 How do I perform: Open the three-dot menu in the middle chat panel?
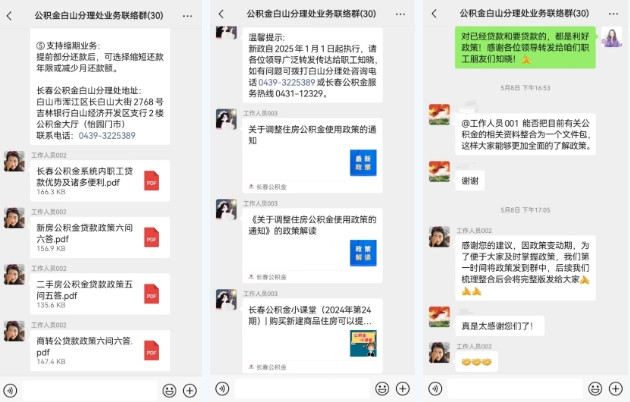click(400, 14)
